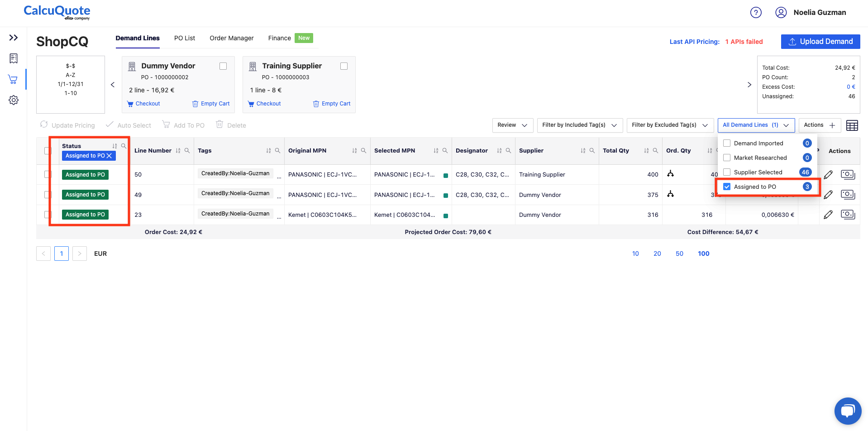Open pricing icon for line 23
The width and height of the screenshot is (868, 431).
848,214
